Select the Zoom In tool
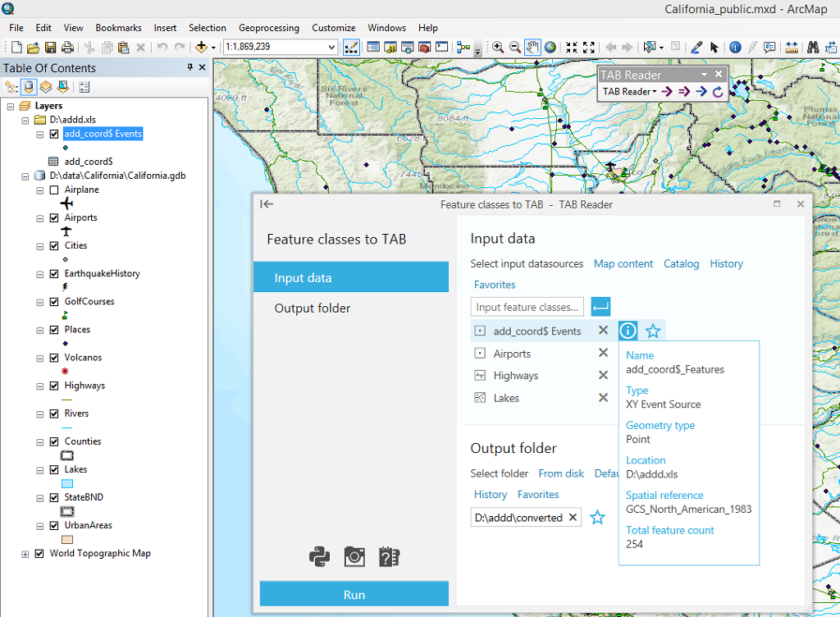 click(498, 47)
